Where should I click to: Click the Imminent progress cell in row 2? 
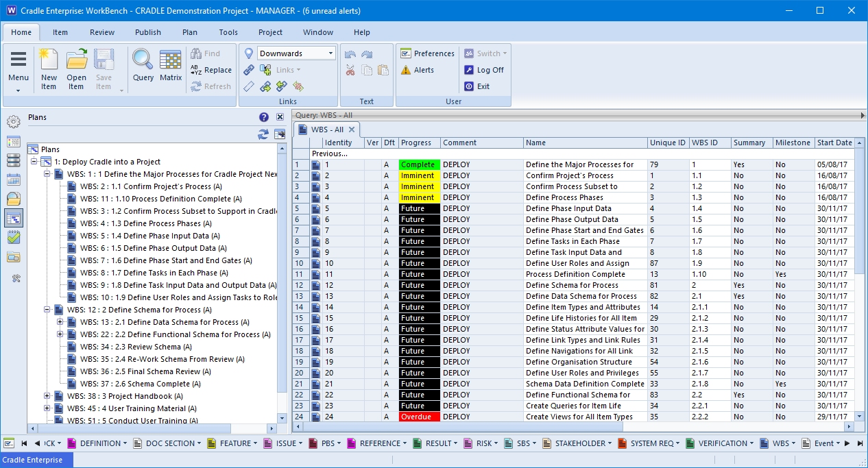419,175
